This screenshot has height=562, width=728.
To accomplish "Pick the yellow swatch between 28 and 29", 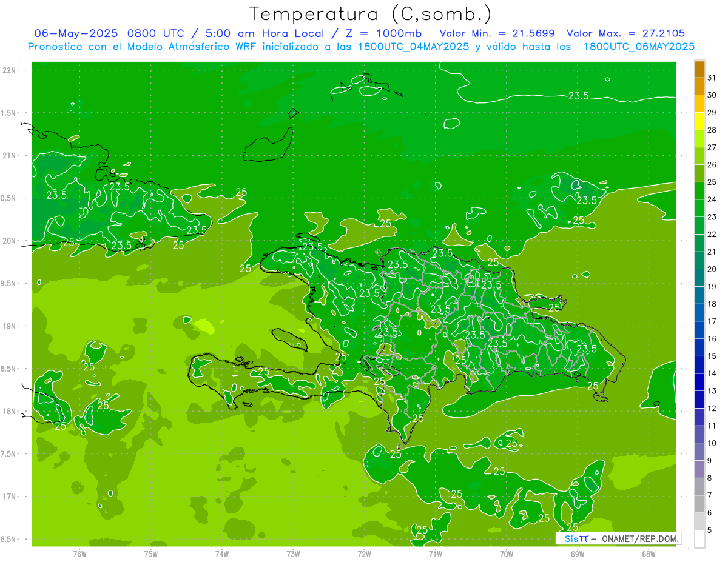I will [699, 121].
